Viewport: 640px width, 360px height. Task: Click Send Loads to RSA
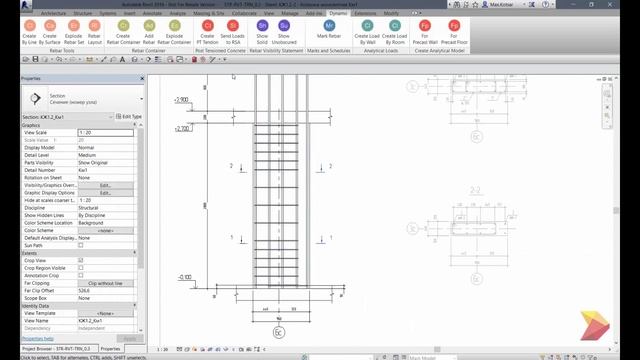point(233,32)
